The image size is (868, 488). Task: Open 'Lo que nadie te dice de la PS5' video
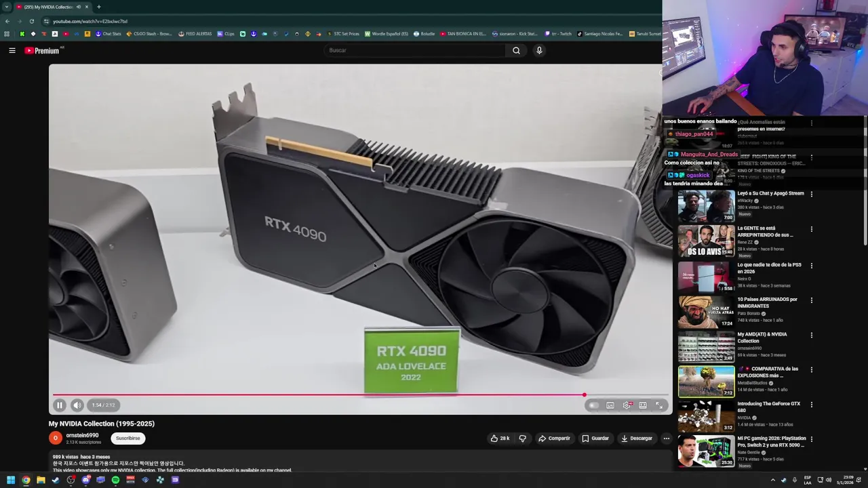769,268
